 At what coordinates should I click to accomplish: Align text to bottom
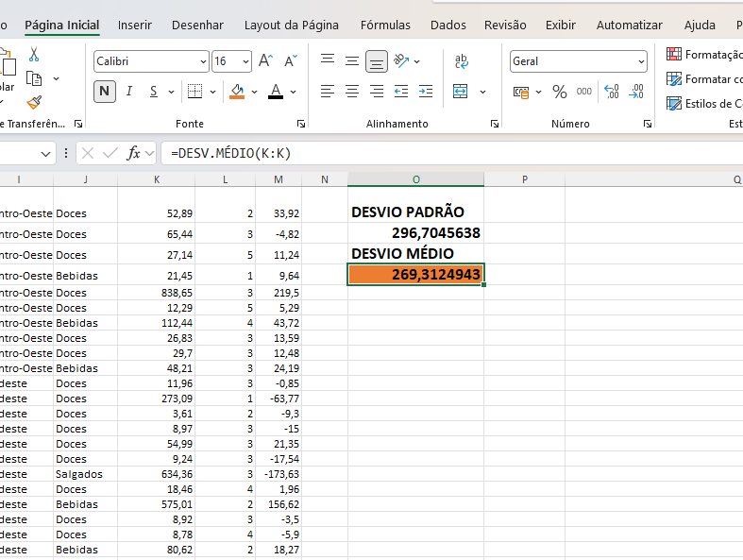[x=377, y=61]
